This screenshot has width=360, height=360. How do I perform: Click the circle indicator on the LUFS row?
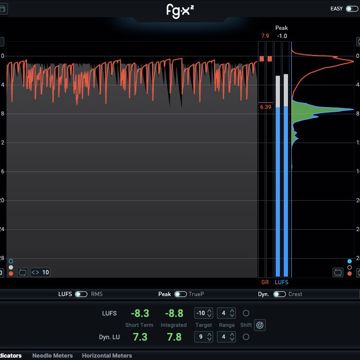[x=246, y=313]
